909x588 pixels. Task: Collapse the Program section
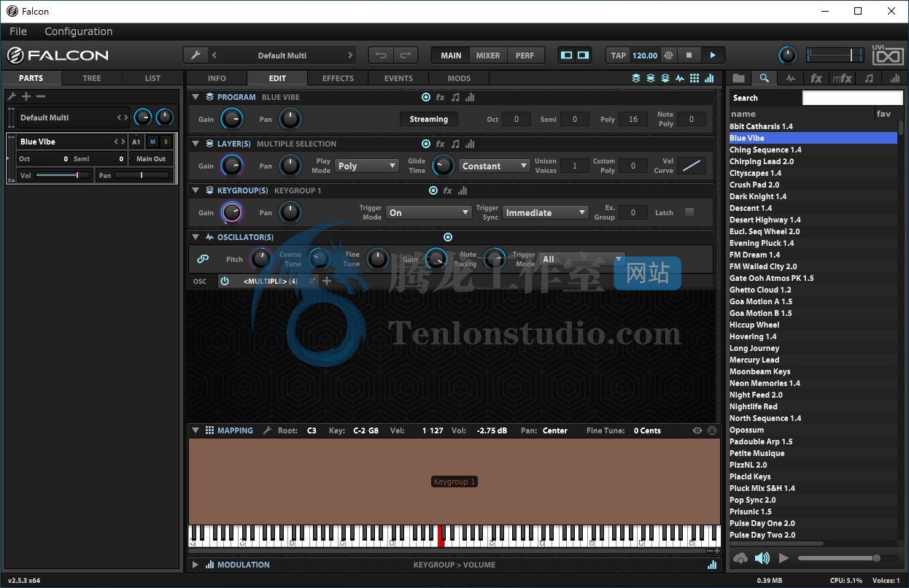(x=196, y=97)
